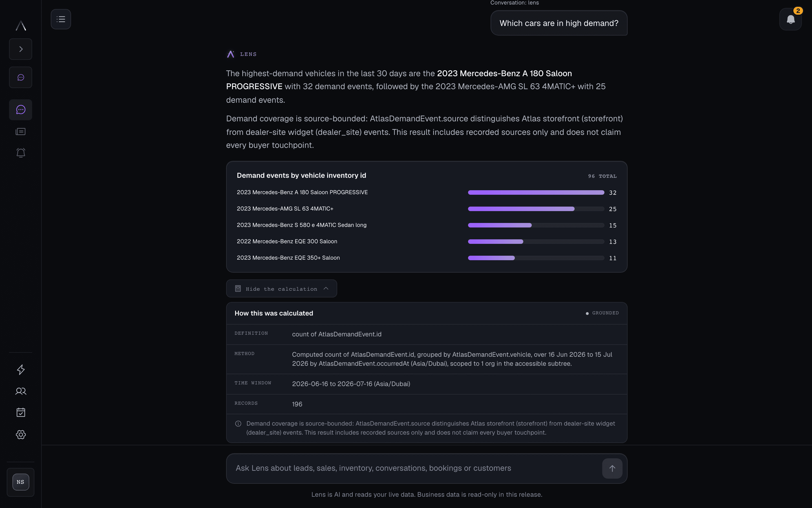Click the Atlas logo at sidebar top

coord(21,25)
